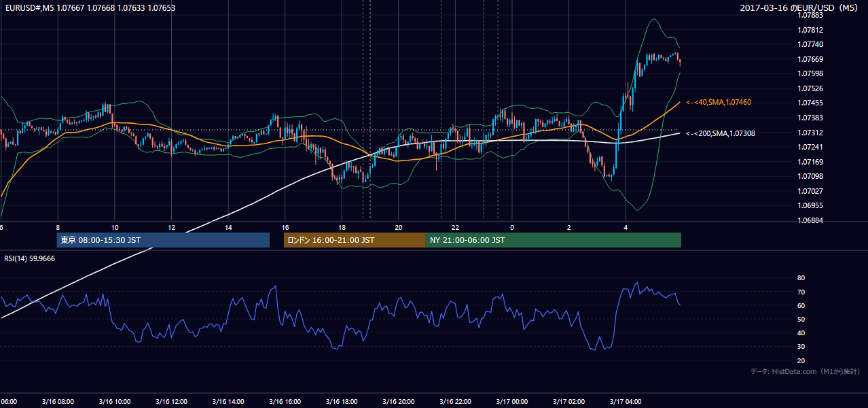Click price axis value 1.07098
The image size is (868, 408).
coord(811,177)
